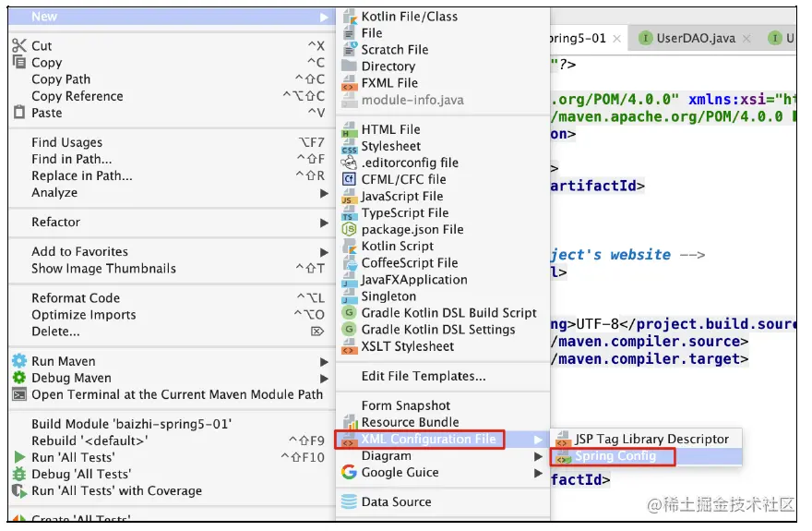This screenshot has width=812, height=531.
Task: Click the Kotlin Script icon
Action: point(350,246)
